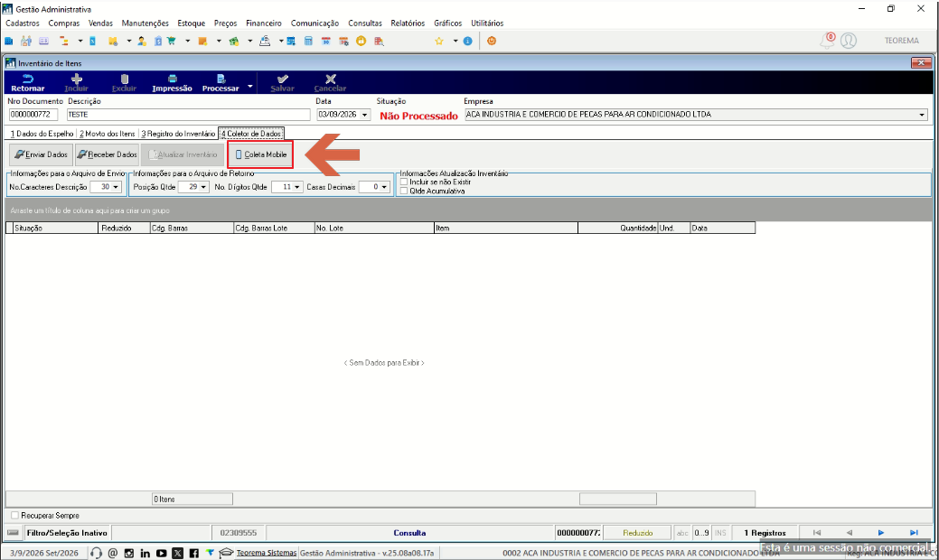
Task: Expand the 'Casas Decimais' dropdown
Action: click(x=384, y=187)
